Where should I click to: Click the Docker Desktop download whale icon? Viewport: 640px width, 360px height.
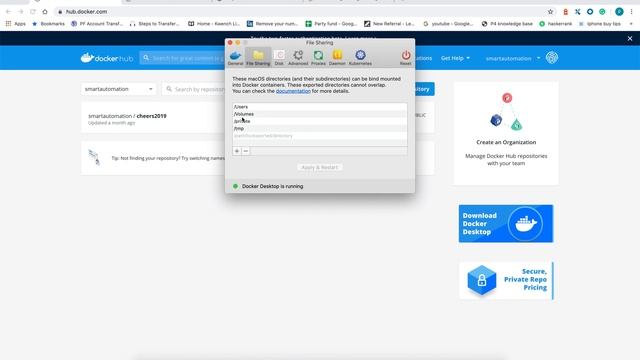(525, 224)
